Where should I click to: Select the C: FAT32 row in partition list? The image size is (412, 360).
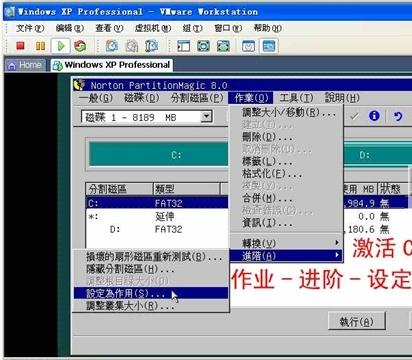(247, 203)
